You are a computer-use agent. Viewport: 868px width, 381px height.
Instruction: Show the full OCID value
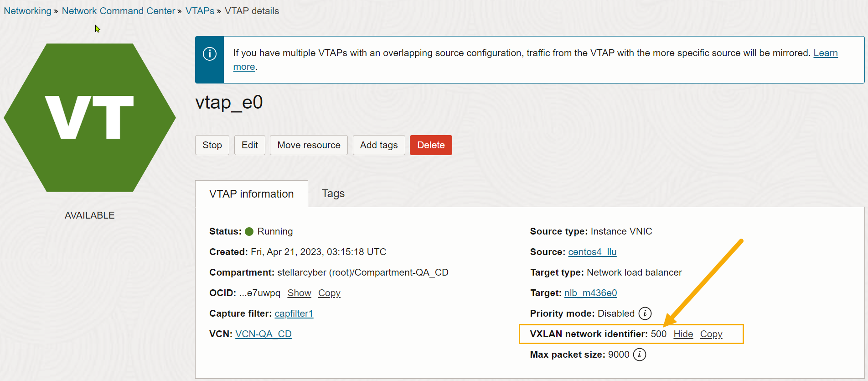pos(299,293)
